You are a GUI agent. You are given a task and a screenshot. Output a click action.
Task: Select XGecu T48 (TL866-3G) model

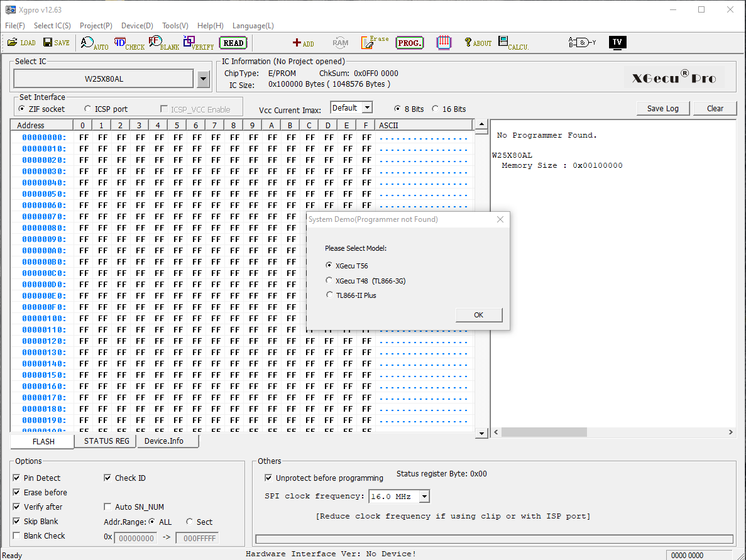(329, 281)
